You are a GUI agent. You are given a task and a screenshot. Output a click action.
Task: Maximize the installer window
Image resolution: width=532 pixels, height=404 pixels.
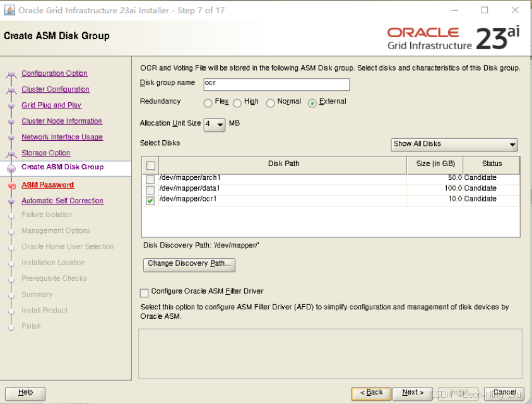(485, 10)
